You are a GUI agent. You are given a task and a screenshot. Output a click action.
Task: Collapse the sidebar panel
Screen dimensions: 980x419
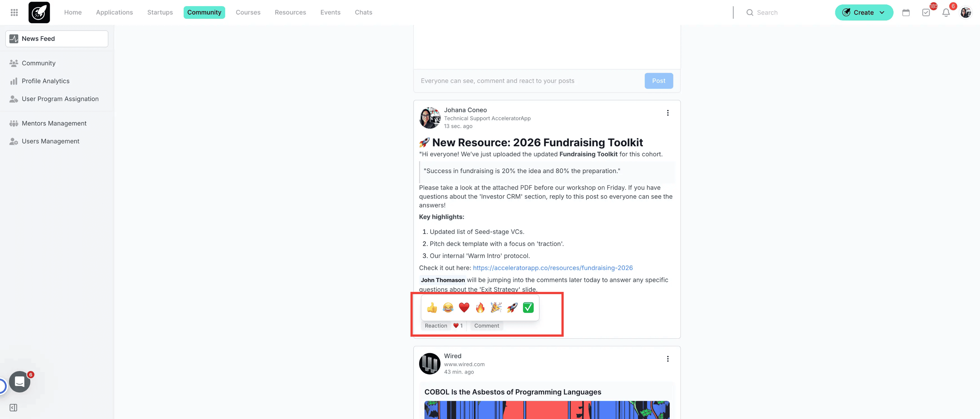tap(13, 408)
